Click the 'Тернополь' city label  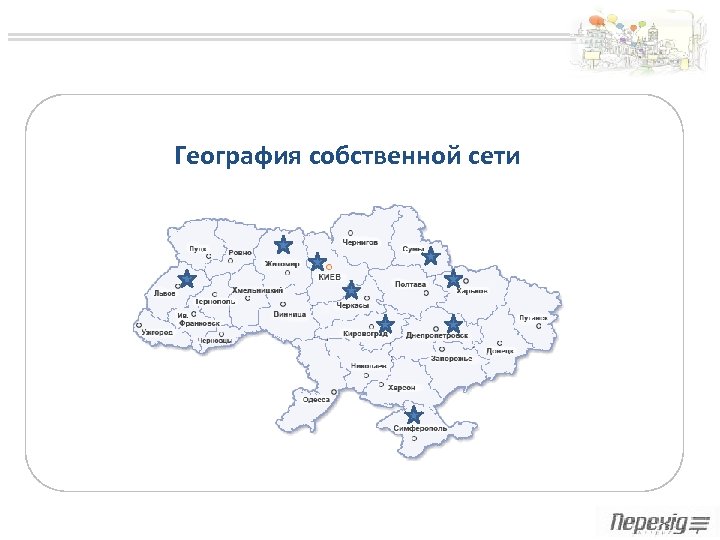click(x=215, y=302)
